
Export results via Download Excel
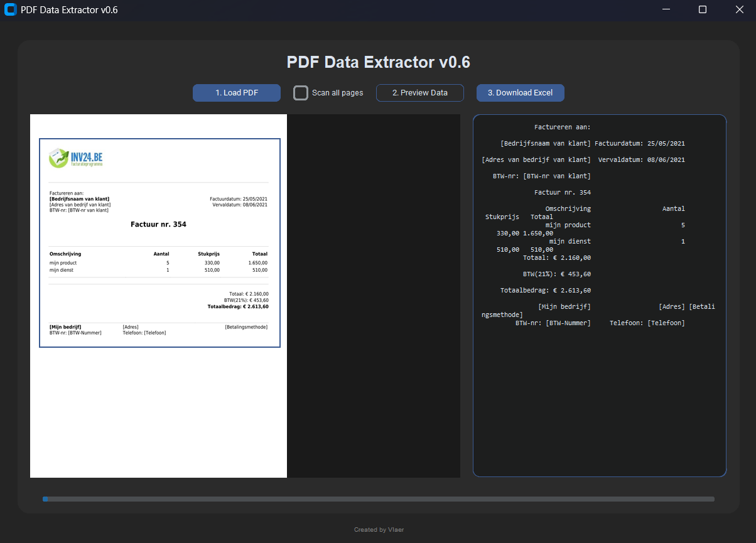[520, 92]
